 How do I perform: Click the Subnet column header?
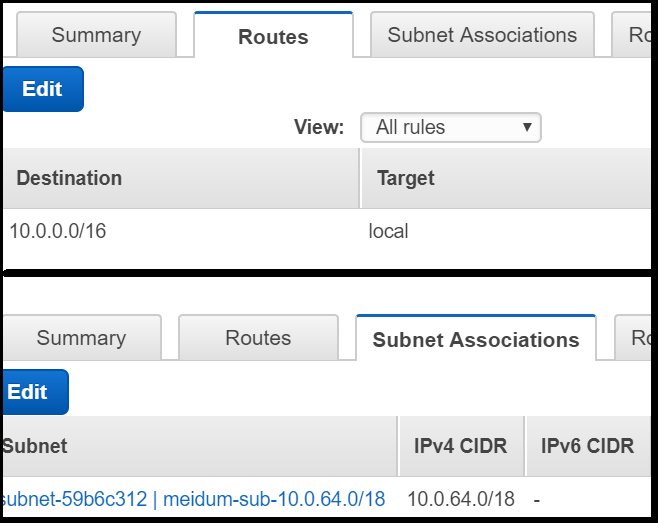[35, 446]
